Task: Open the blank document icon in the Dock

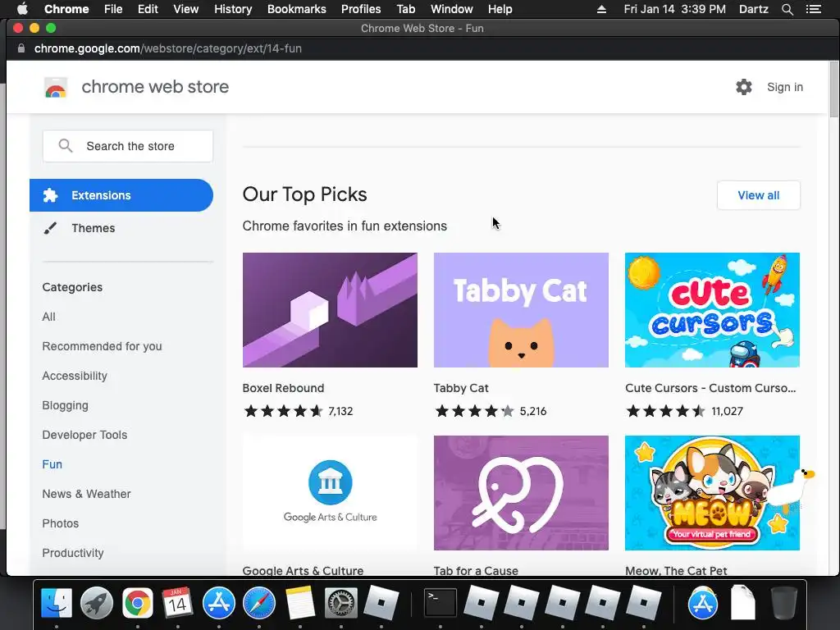Action: tap(743, 603)
